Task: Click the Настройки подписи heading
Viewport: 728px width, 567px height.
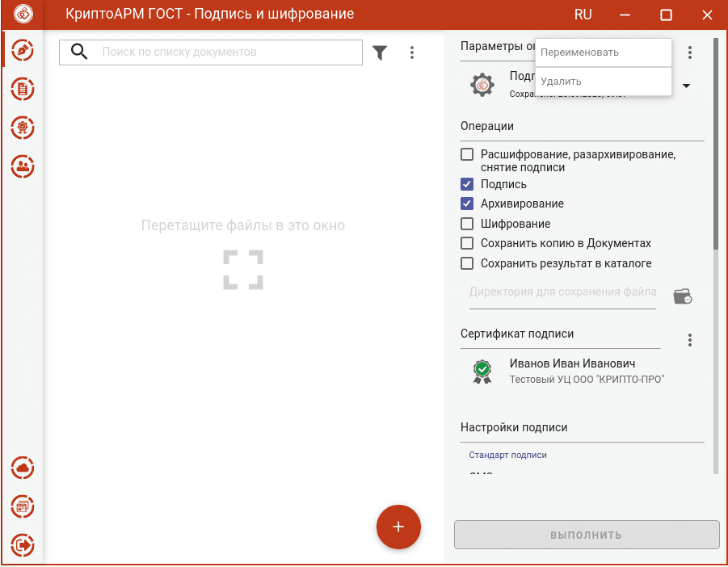Action: click(514, 427)
